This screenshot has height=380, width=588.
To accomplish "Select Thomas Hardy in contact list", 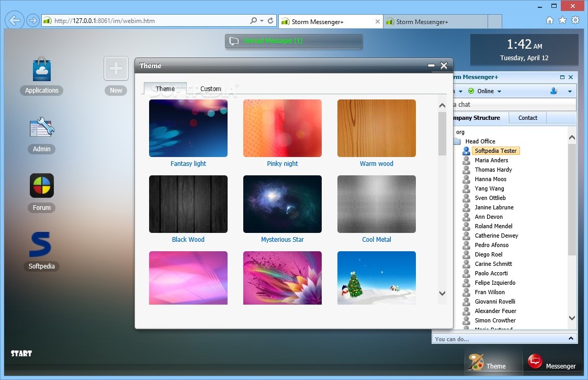I will click(493, 170).
